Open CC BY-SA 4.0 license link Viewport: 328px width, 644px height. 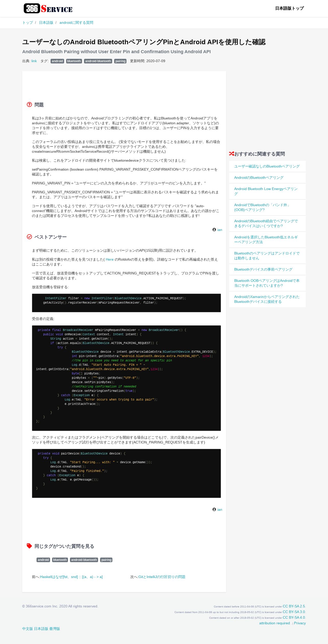tap(294, 617)
